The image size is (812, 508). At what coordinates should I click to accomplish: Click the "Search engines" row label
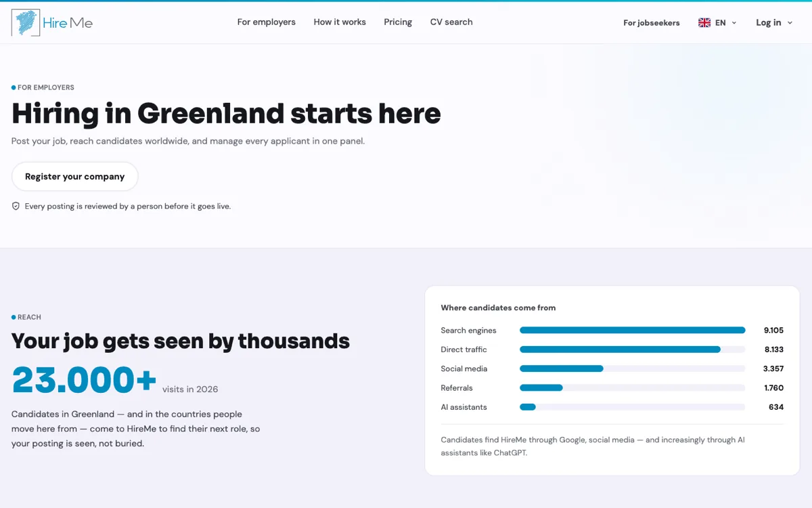469,331
